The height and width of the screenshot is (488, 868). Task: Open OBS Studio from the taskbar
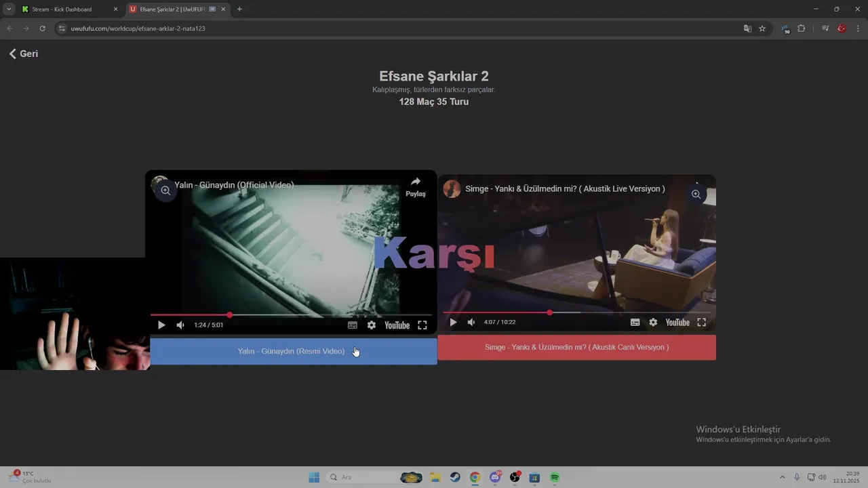coord(515,477)
